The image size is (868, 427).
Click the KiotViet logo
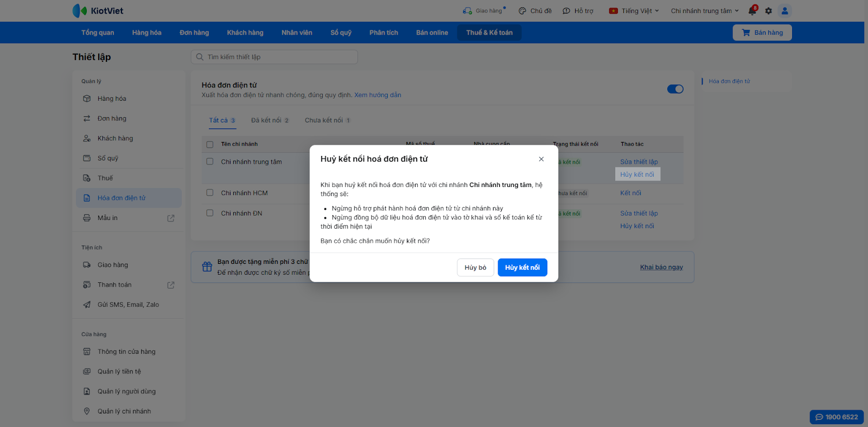click(x=98, y=11)
